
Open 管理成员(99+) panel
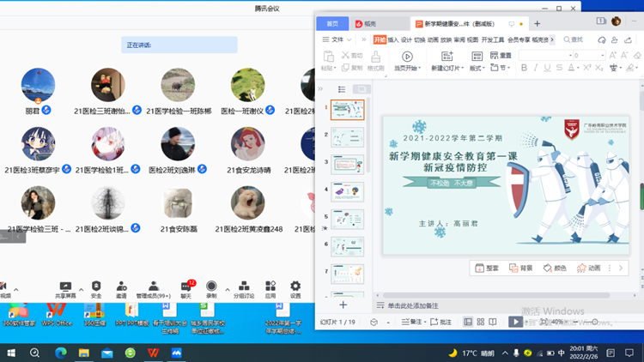pos(153,290)
